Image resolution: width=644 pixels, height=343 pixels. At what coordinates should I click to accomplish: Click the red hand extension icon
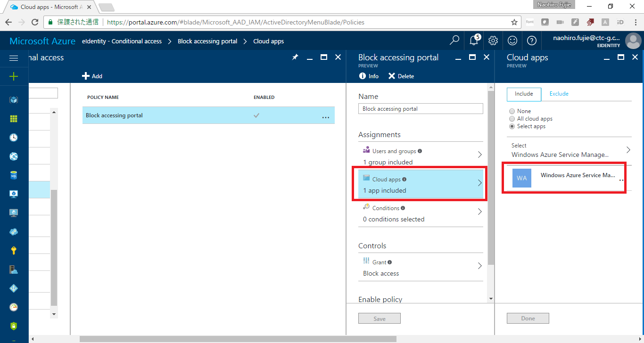coord(590,22)
